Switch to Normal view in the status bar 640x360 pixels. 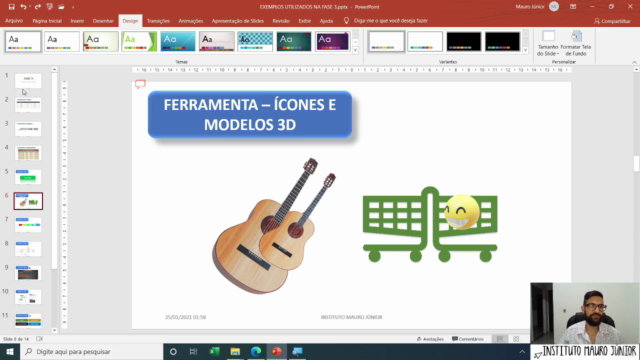click(500, 339)
